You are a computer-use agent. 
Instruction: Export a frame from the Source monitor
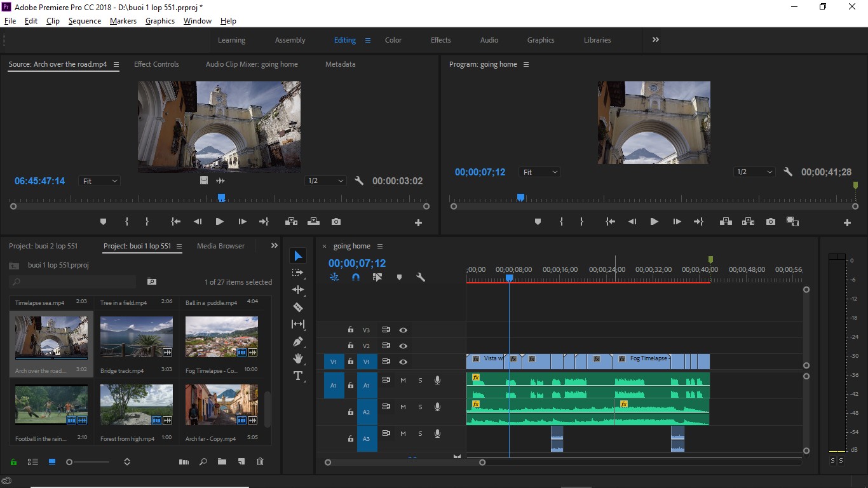[x=336, y=222]
